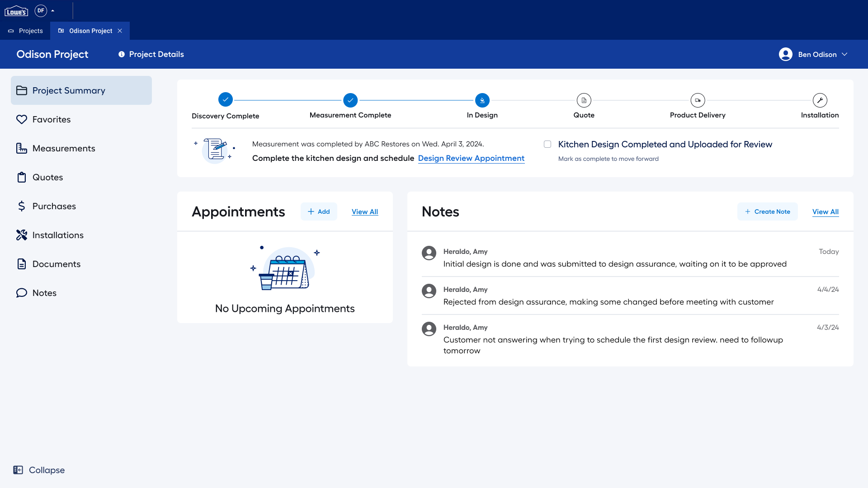Open the Design Review Appointment link

[x=471, y=158]
